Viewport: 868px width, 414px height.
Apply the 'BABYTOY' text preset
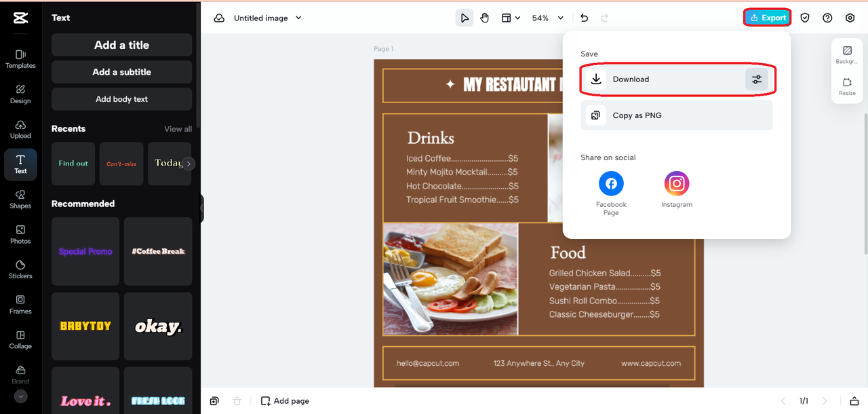point(85,326)
